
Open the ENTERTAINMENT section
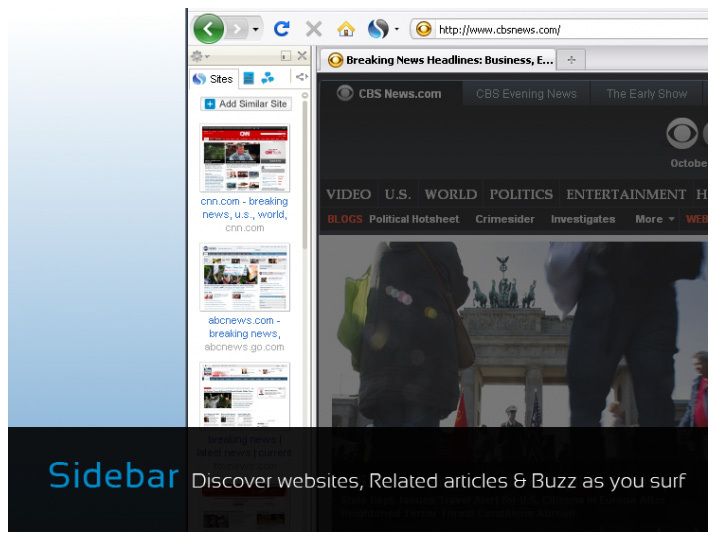tap(626, 195)
